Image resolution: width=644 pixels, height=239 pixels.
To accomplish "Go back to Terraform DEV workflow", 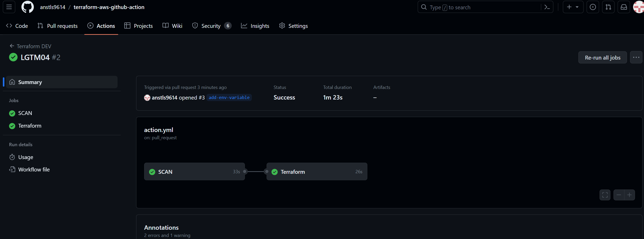I will coord(30,46).
